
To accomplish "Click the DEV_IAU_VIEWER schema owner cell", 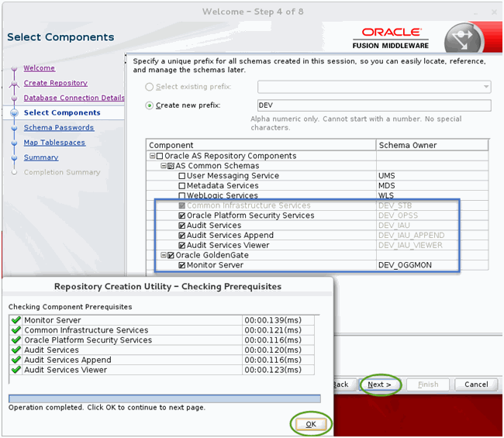I will pyautogui.click(x=433, y=245).
